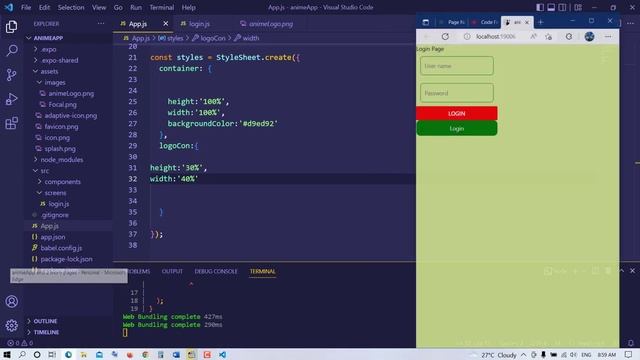Toggle secondary sidebar layout icon
Screen dimensions: 640x360
click(562, 7)
